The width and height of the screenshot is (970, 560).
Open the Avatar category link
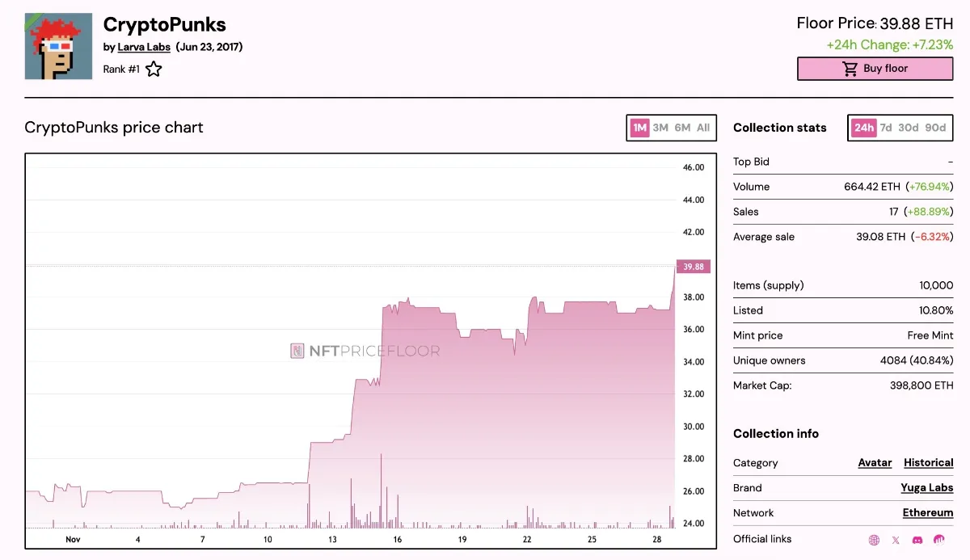coord(875,463)
